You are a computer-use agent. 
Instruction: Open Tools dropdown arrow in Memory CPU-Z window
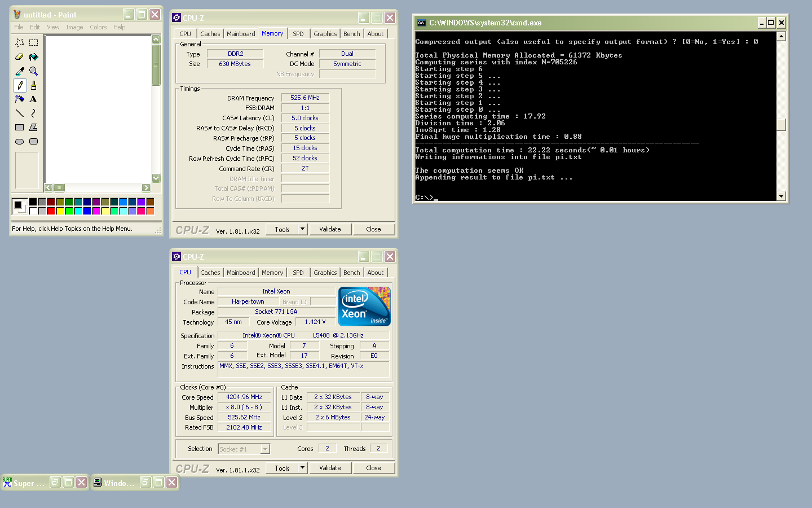pyautogui.click(x=302, y=229)
